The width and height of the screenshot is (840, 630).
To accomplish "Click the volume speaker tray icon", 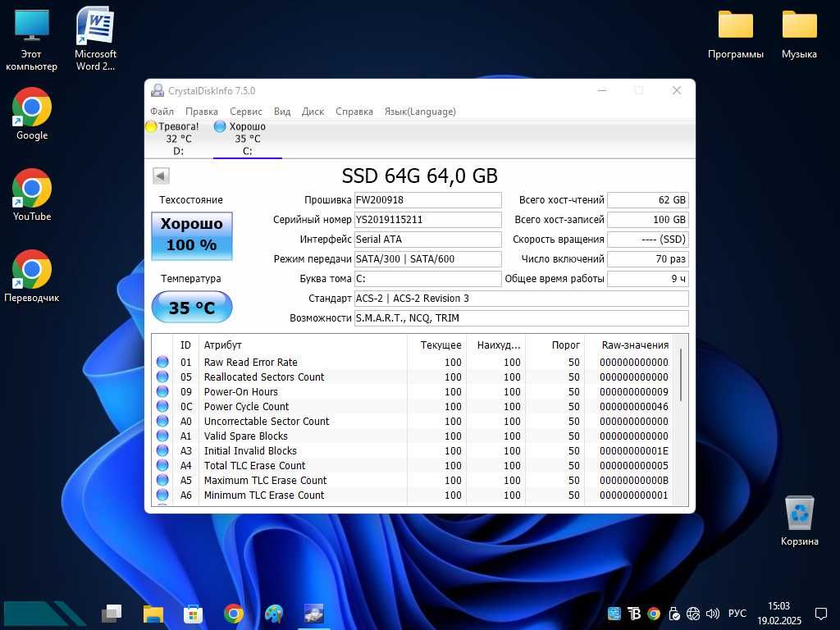I will point(713,614).
